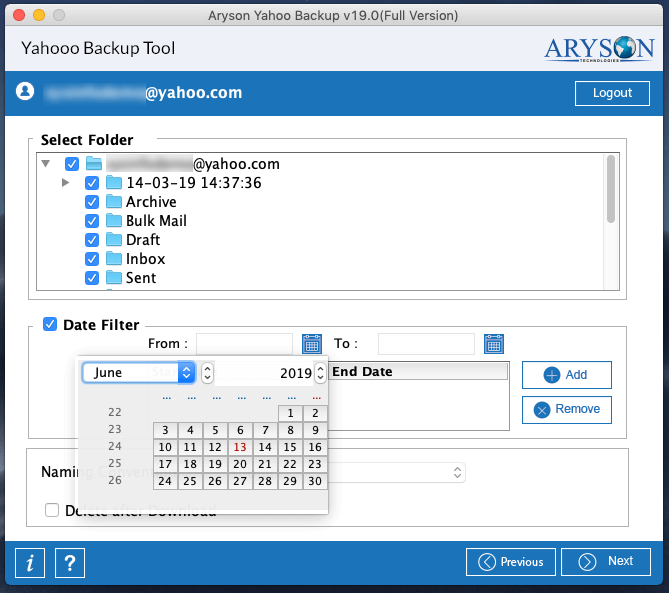Click the Draft folder icon

[x=113, y=239]
